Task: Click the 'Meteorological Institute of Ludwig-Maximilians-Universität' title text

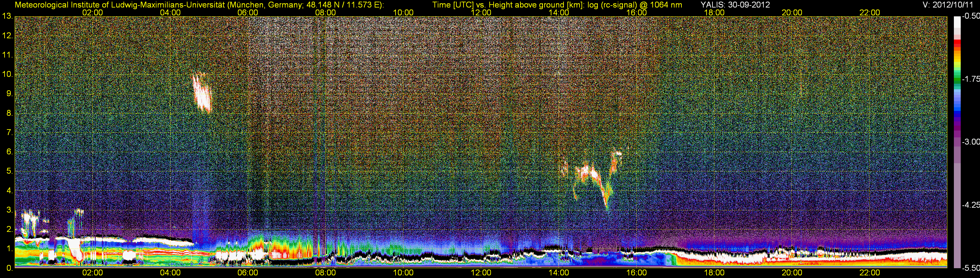Action: pyautogui.click(x=119, y=5)
